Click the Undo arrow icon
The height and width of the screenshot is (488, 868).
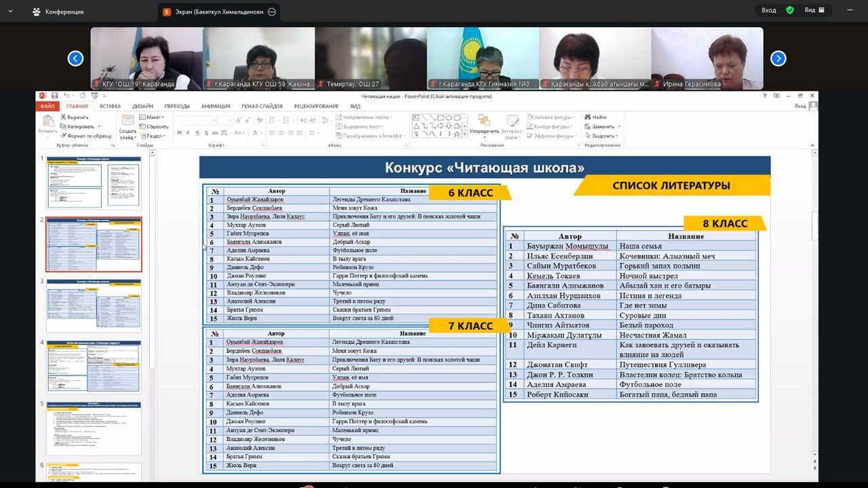66,96
